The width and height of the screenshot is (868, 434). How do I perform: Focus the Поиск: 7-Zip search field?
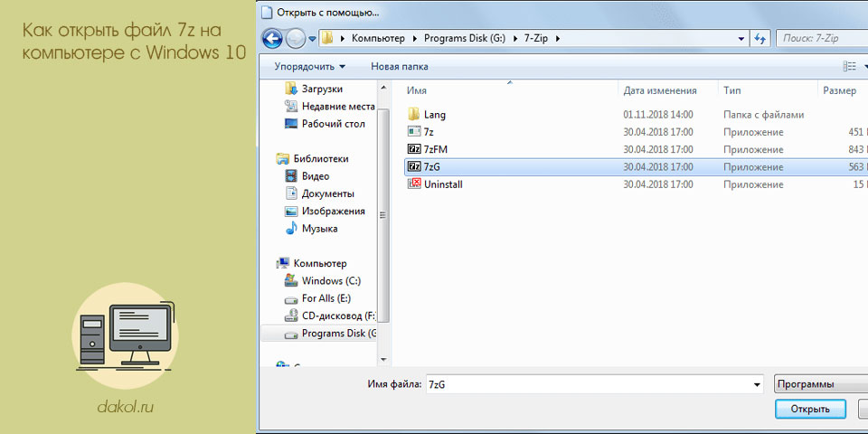click(822, 39)
